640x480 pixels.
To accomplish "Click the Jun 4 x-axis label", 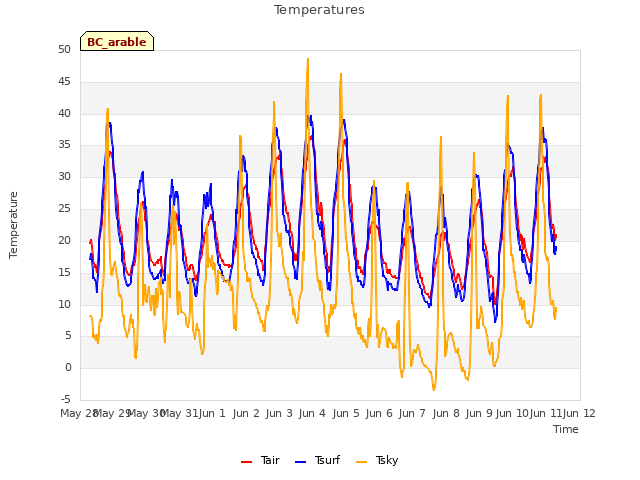I will (312, 413).
